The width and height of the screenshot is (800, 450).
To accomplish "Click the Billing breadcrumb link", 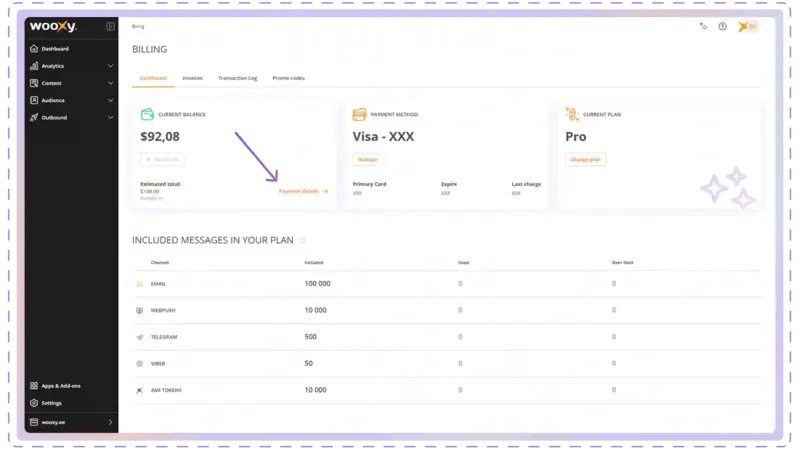I will click(138, 27).
